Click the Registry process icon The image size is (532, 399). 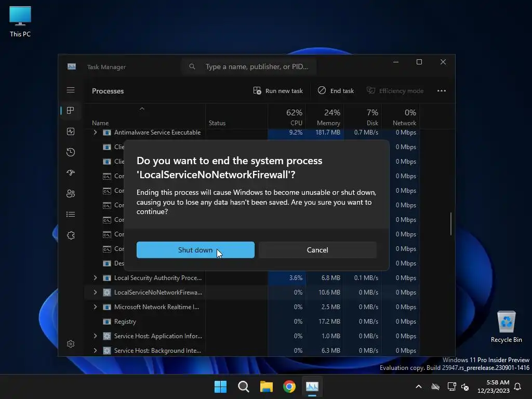107,321
